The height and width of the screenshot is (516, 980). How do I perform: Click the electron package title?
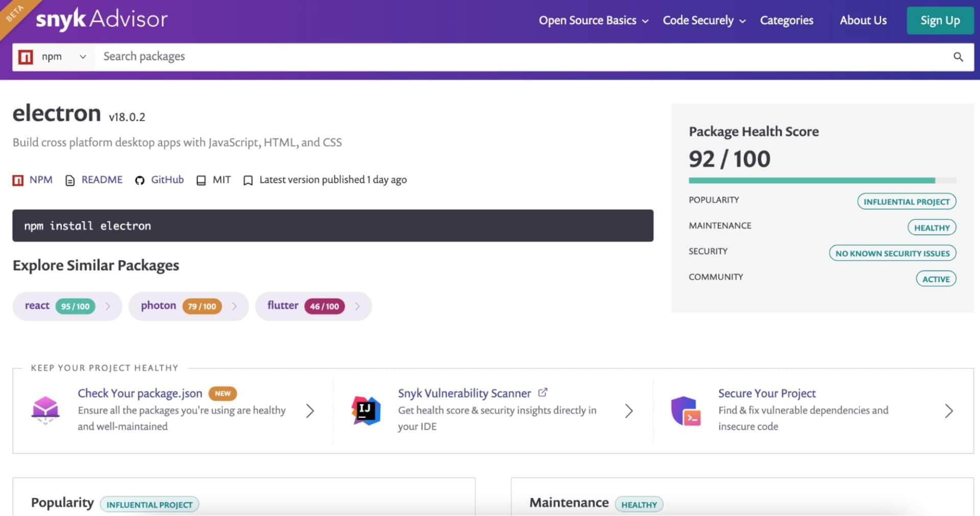click(57, 113)
